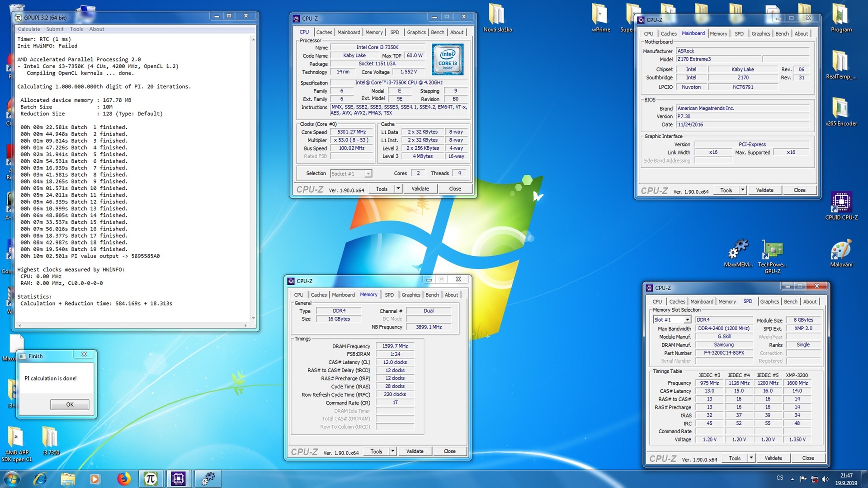Switch to Bench tab in CPU-Z CPU window
The width and height of the screenshot is (868, 488).
[x=438, y=32]
